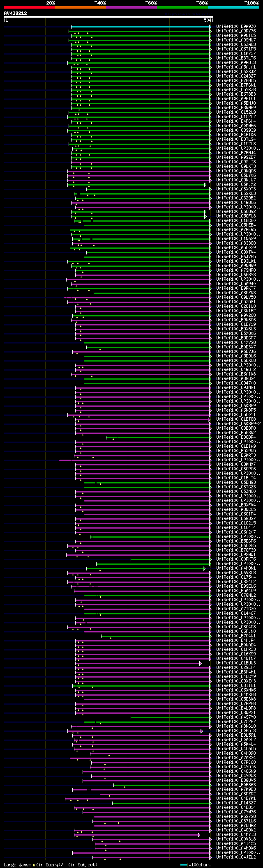Select the UniRef100_Q5A940 label
Viewport: 263px width, 868px height.
tap(236, 284)
